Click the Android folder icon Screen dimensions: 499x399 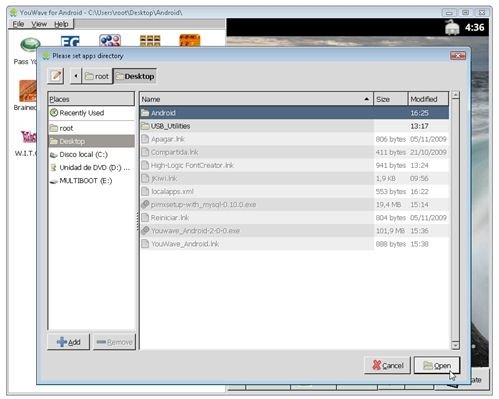(145, 113)
